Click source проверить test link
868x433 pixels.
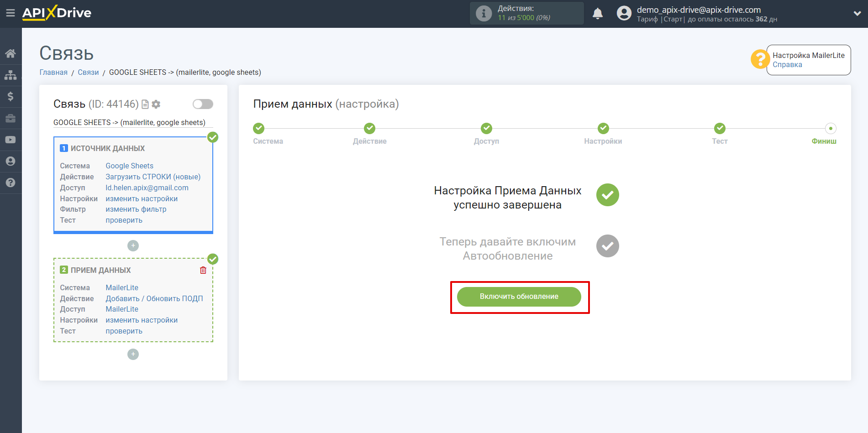124,220
